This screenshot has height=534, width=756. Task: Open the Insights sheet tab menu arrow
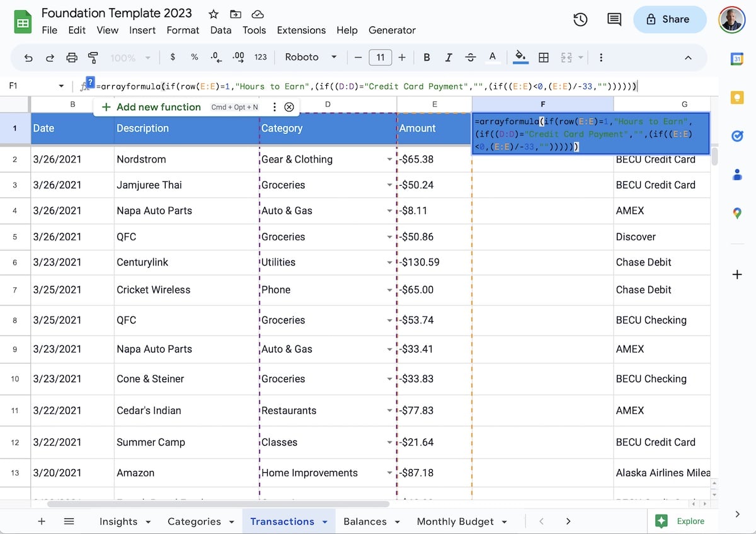coord(148,522)
